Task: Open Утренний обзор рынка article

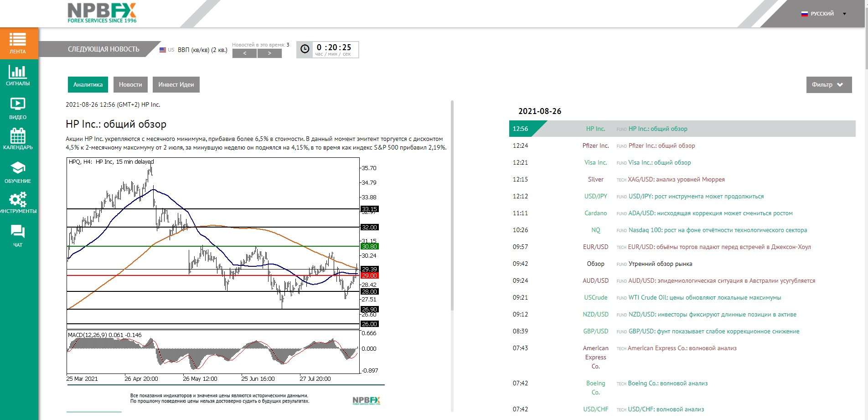Action: coord(660,264)
